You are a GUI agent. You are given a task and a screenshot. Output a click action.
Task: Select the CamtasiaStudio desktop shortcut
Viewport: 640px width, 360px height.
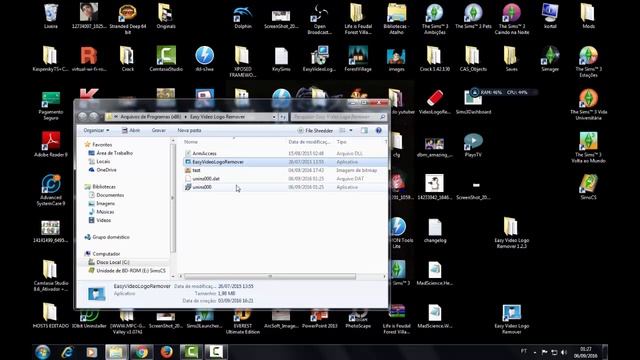tap(166, 59)
